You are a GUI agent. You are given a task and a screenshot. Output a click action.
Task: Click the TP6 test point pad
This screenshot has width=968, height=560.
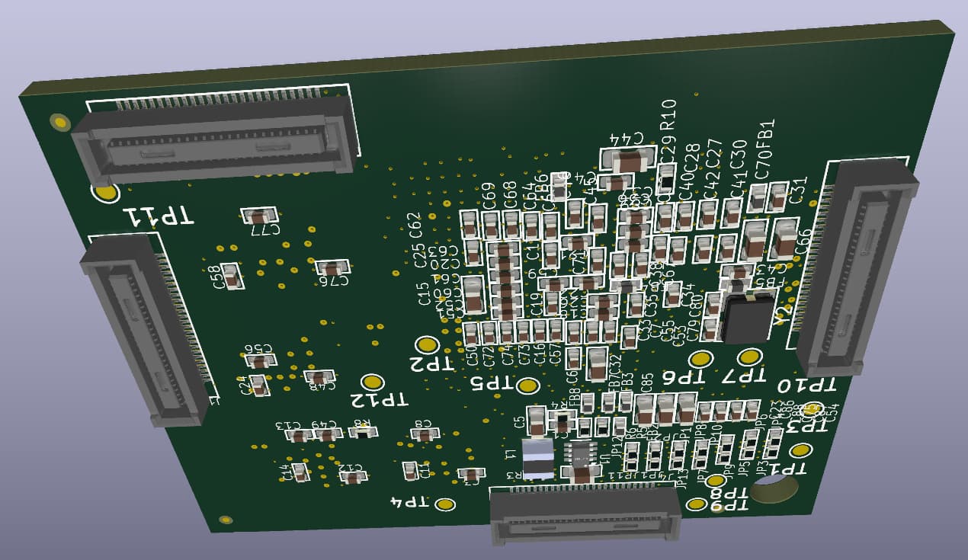coord(700,359)
